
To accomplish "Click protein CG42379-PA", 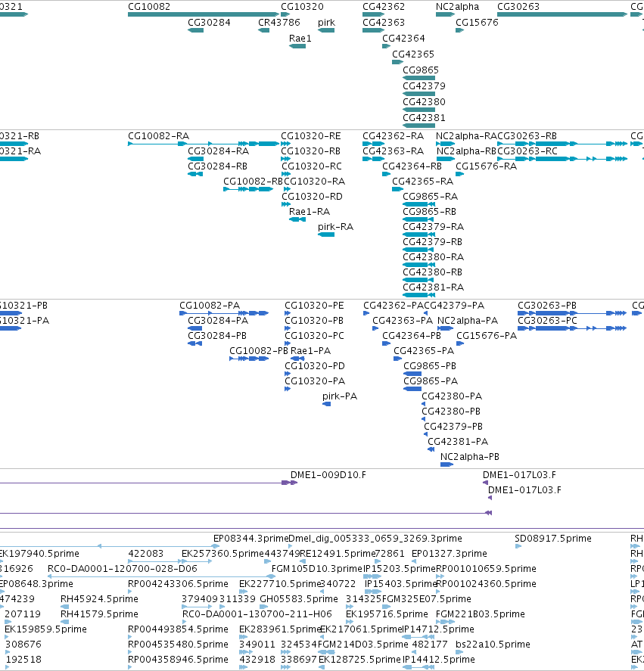I will tap(454, 306).
